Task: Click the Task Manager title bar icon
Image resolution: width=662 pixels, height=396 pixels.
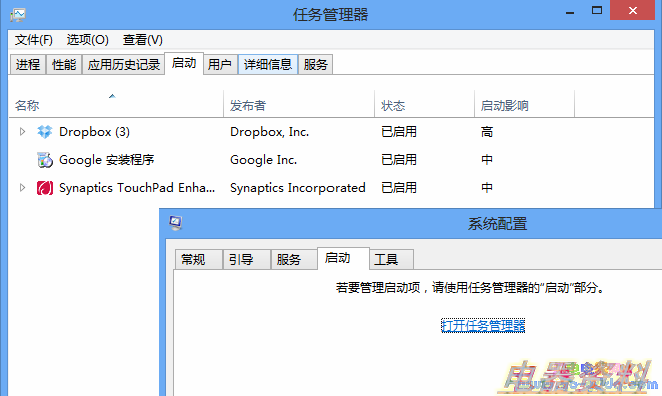Action: point(18,15)
